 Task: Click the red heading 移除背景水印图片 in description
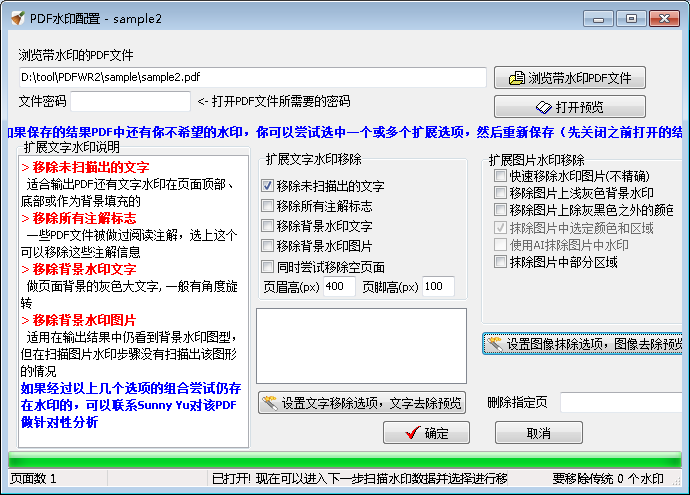point(84,320)
